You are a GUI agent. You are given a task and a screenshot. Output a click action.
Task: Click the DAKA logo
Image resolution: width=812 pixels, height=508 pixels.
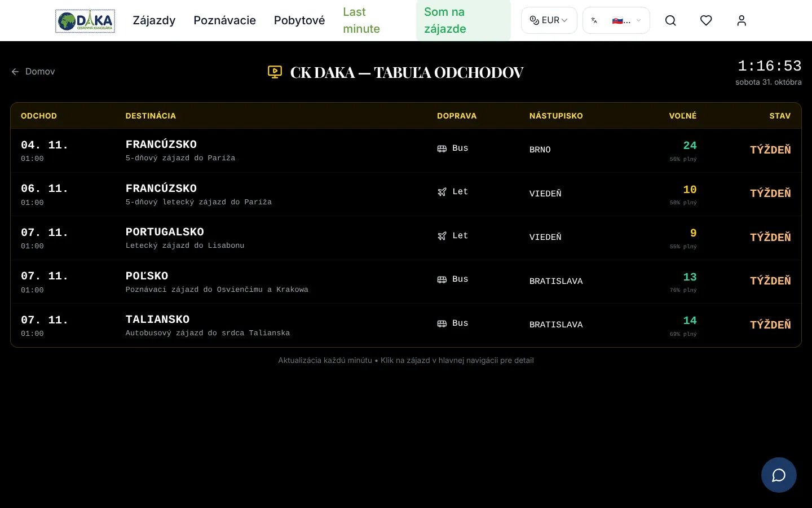(85, 21)
